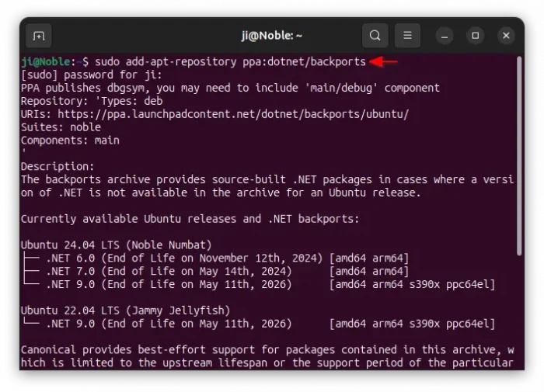This screenshot has width=544, height=392.
Task: Open the terminal search tool
Action: [375, 36]
